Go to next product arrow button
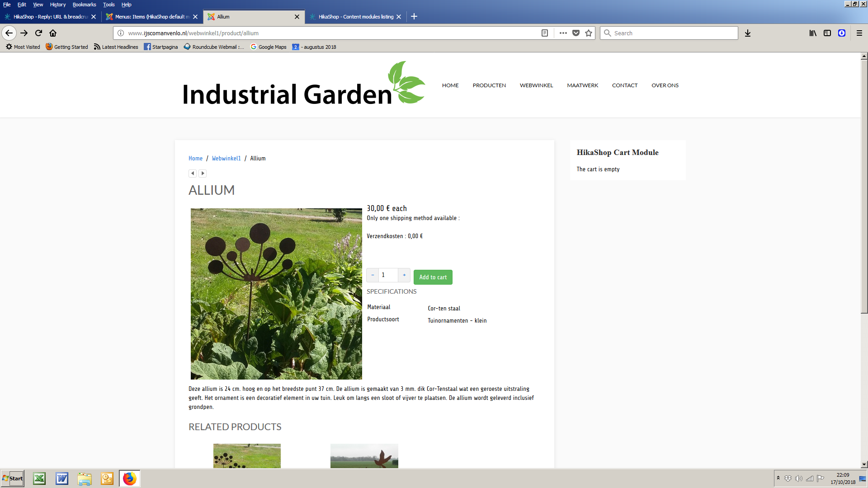The height and width of the screenshot is (488, 868). pyautogui.click(x=203, y=174)
